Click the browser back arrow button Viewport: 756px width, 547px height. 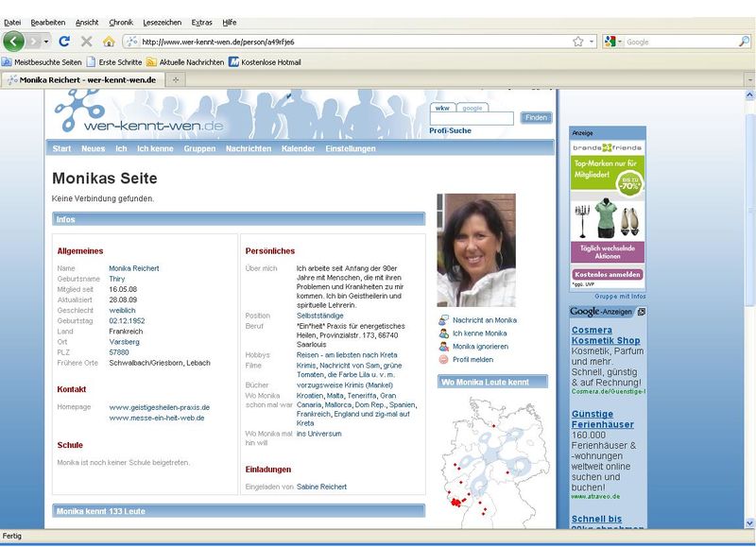(x=14, y=42)
